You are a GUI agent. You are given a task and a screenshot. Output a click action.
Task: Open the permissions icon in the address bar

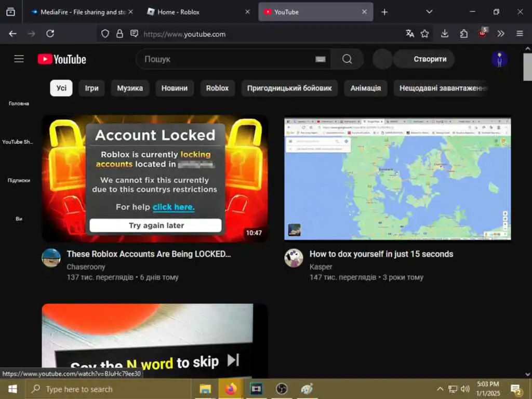pos(135,34)
